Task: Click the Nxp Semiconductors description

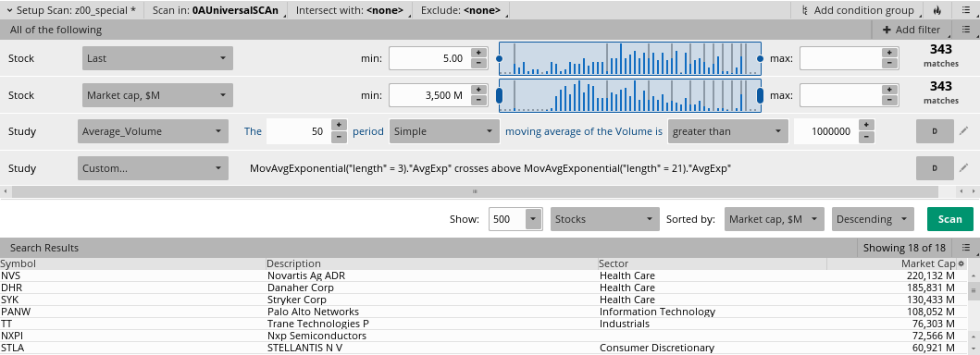Action: click(x=316, y=336)
